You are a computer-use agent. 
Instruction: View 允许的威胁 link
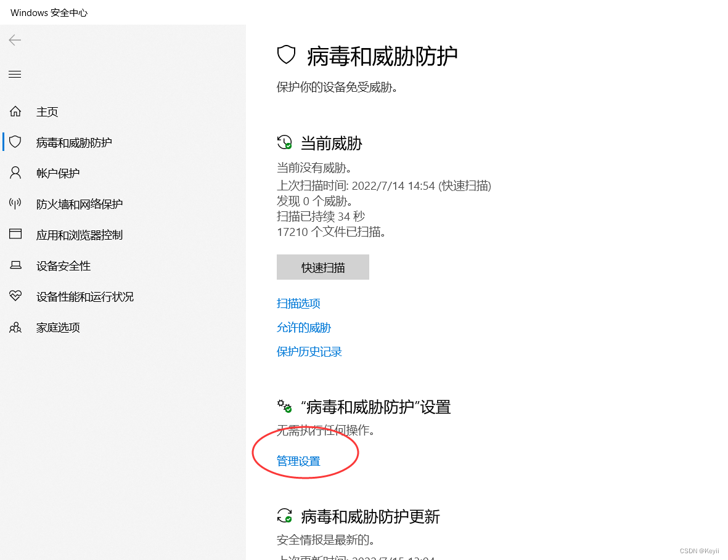tap(304, 328)
